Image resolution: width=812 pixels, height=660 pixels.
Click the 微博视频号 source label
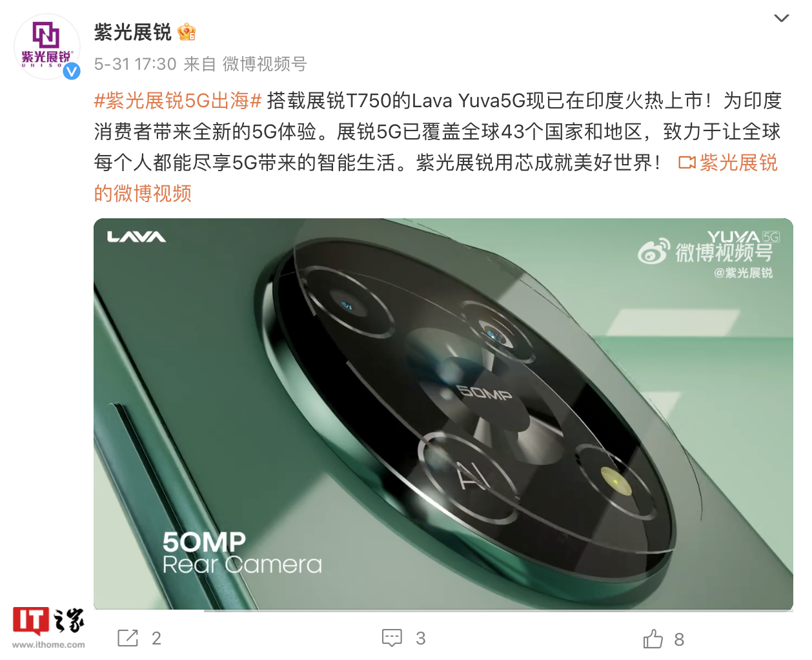tap(265, 64)
